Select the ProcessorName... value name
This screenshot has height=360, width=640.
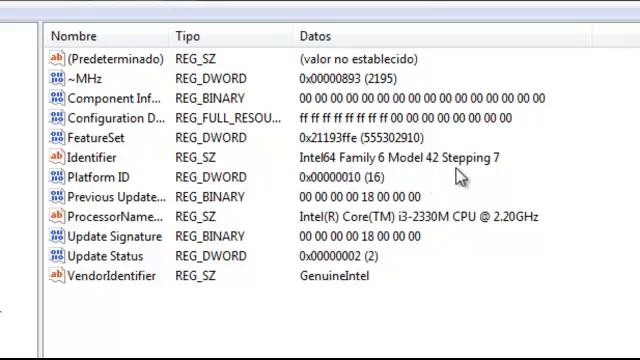click(115, 217)
